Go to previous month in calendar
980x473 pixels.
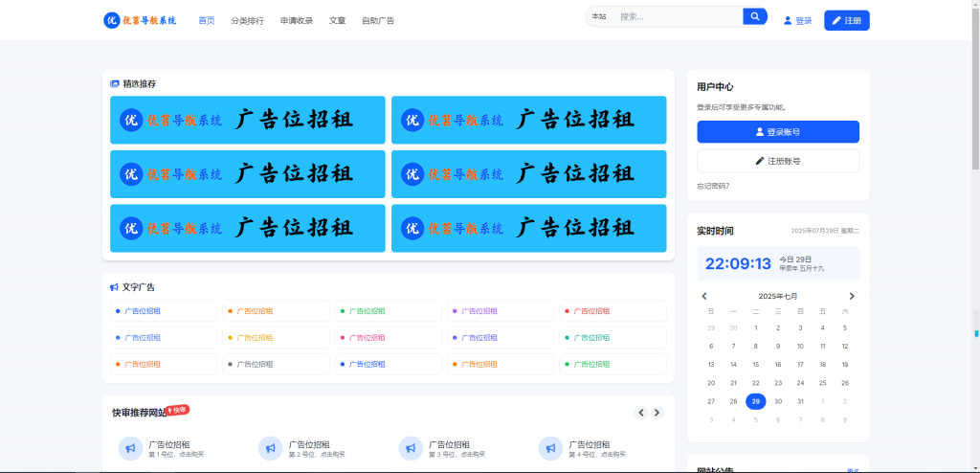tap(704, 296)
